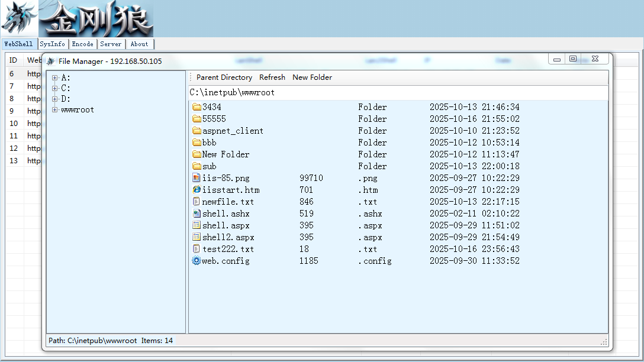Expand the C: drive tree node

click(x=54, y=88)
